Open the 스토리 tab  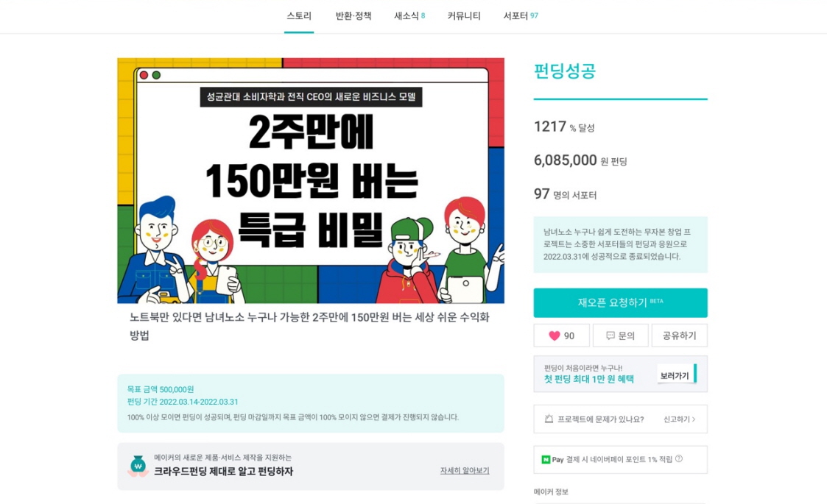click(x=299, y=16)
